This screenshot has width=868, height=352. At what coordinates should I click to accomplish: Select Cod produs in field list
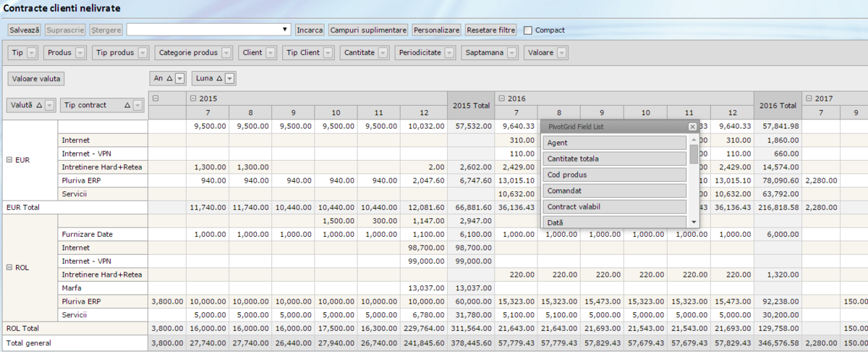[613, 175]
